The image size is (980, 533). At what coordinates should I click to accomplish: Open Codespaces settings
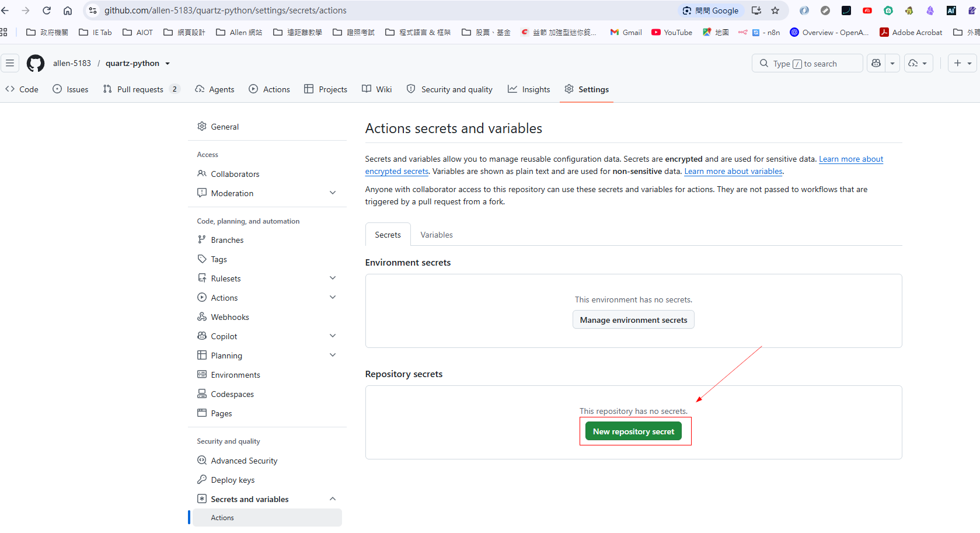[267, 394]
